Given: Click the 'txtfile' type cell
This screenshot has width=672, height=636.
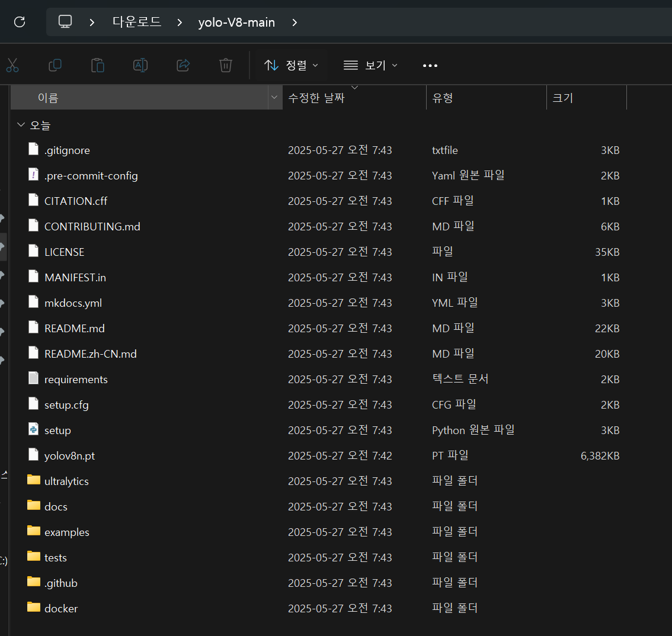Looking at the screenshot, I should point(445,150).
